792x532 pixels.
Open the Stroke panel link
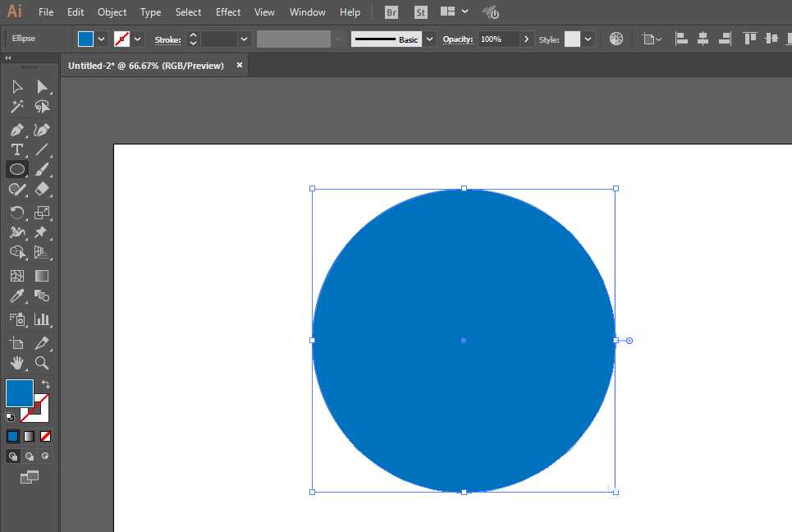pos(167,39)
